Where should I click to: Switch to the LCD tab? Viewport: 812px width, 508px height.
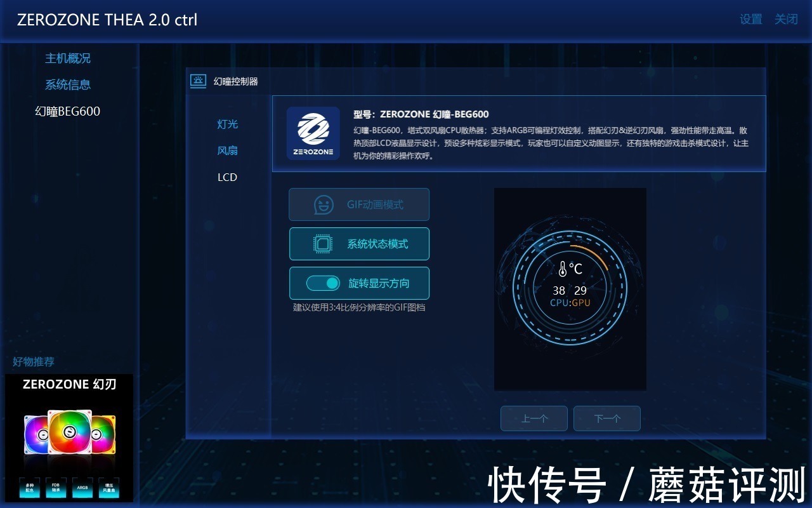tap(228, 177)
